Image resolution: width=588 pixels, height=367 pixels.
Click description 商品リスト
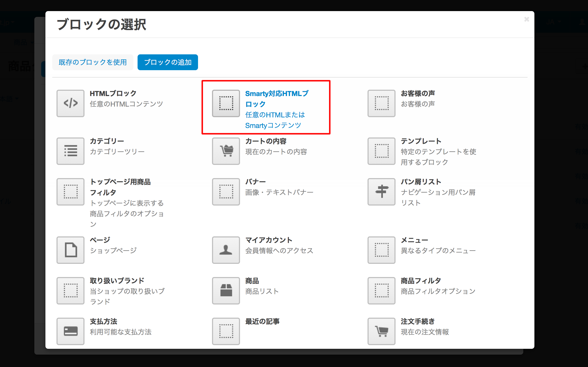click(262, 291)
